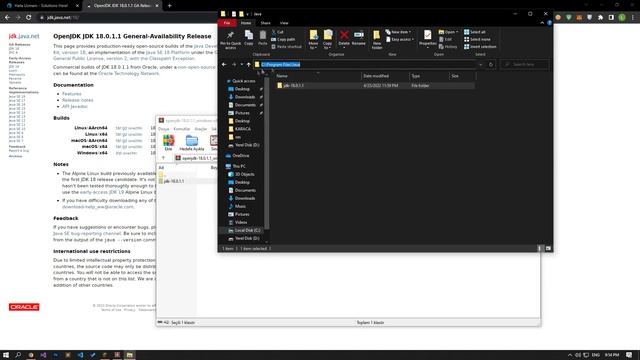Open Chrome extensions puzzle icon
The height and width of the screenshot is (360, 640).
tap(600, 17)
